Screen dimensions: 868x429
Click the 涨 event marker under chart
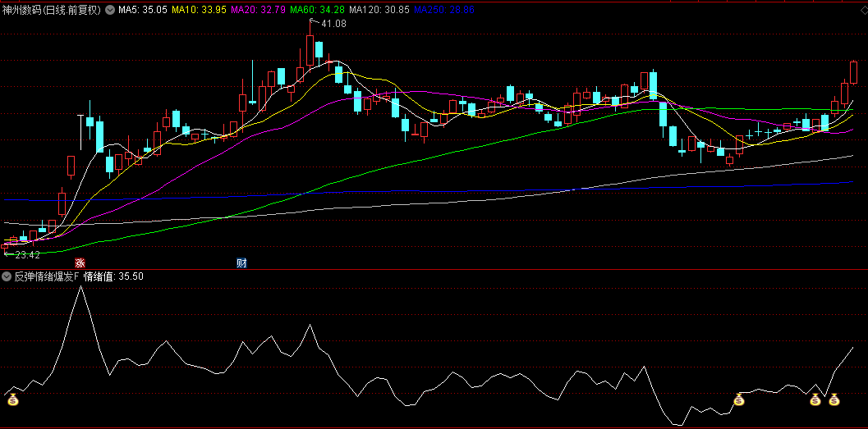pyautogui.click(x=80, y=262)
